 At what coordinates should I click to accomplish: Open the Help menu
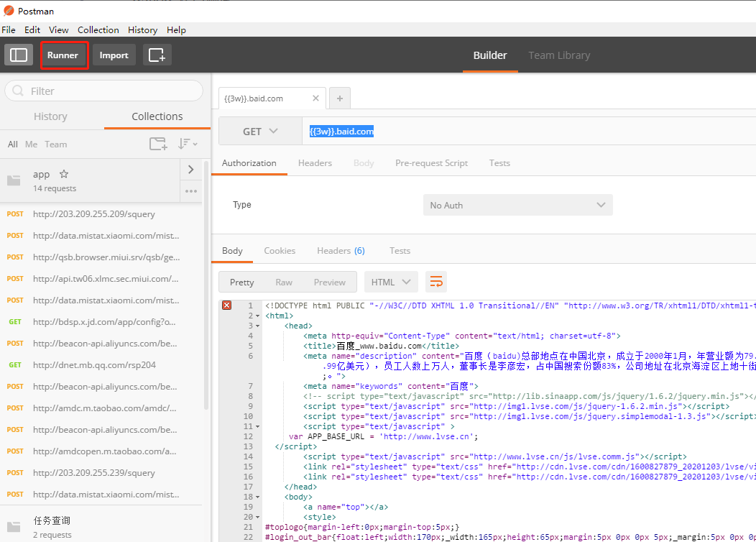coord(177,30)
